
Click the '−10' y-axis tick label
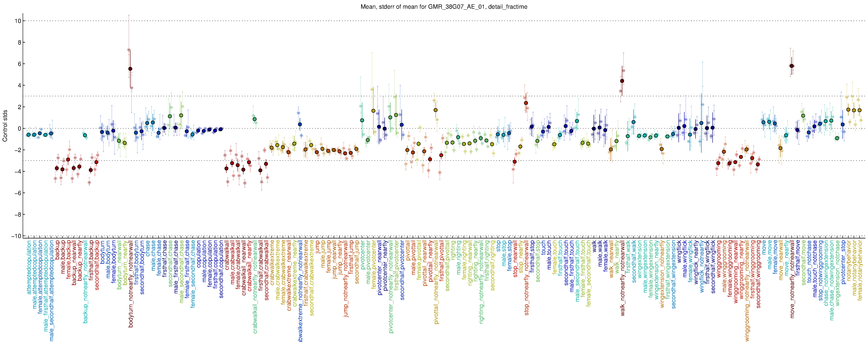pos(16,236)
